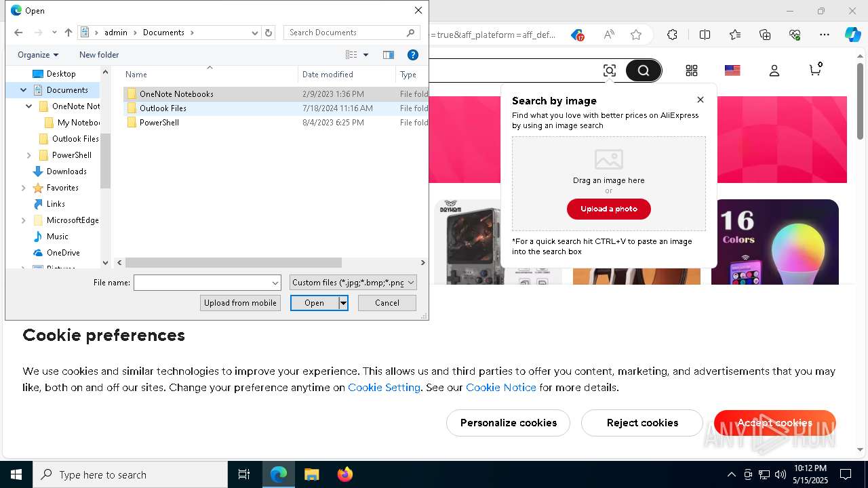Open Edge extensions puzzle icon

[672, 35]
